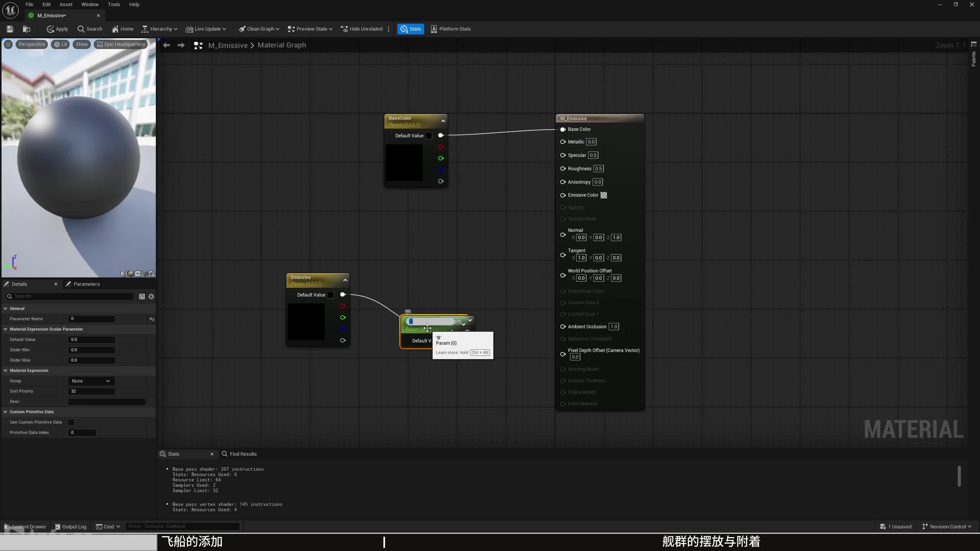980x551 pixels.
Task: Click the graph forward navigation arrow
Action: click(x=181, y=45)
